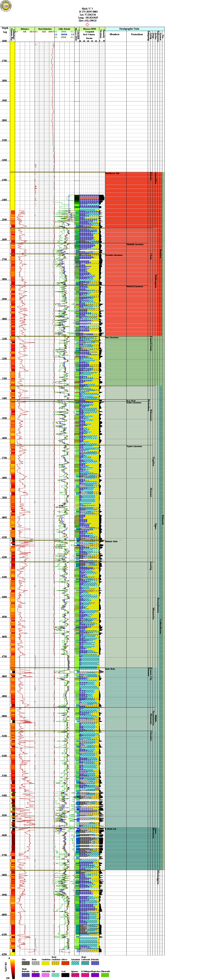This screenshot has width=214, height=980.
Task: Select the Sandstone pattern in the legend
Action: [46, 964]
